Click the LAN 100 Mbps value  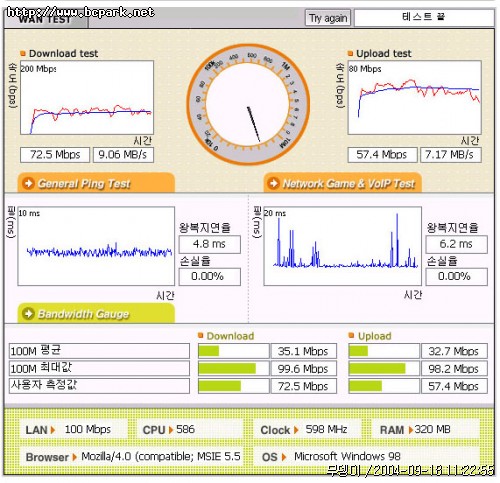coord(88,429)
